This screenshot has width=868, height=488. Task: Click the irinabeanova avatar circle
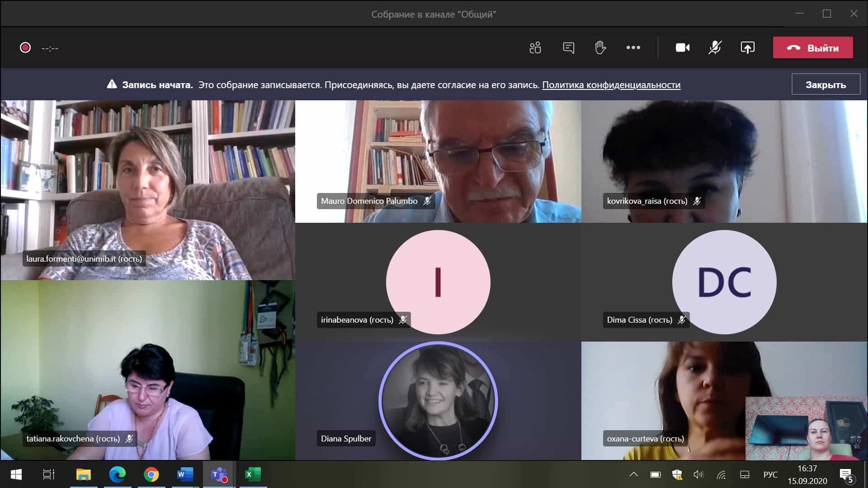tap(438, 282)
